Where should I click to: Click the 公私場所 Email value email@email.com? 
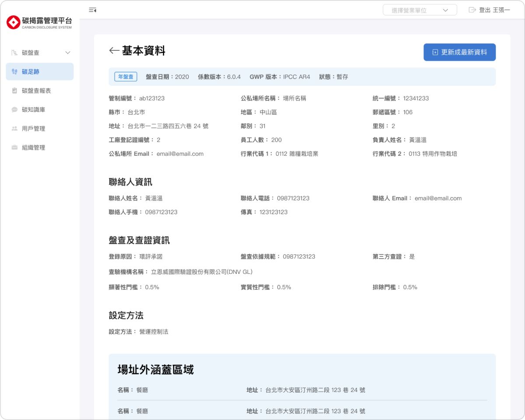(180, 154)
